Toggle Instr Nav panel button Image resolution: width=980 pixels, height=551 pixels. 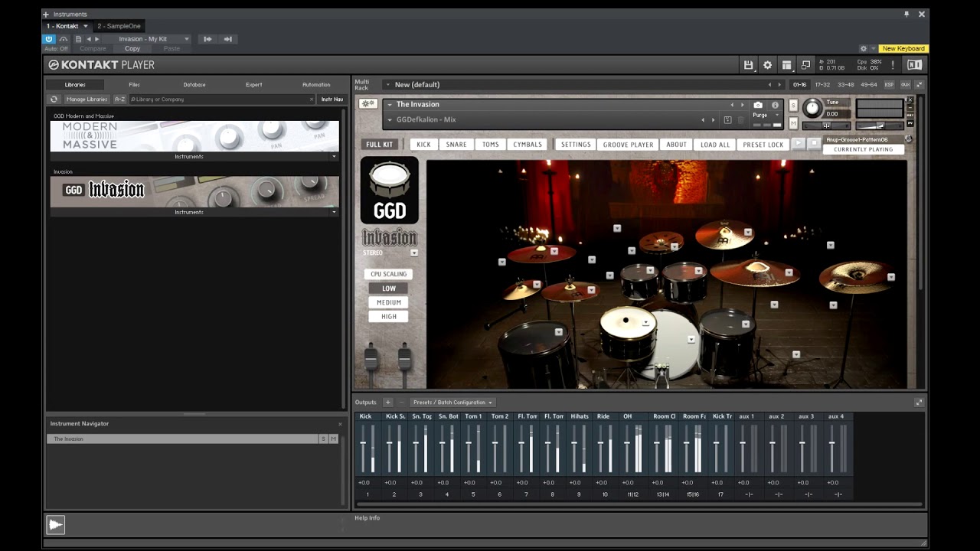click(x=332, y=99)
